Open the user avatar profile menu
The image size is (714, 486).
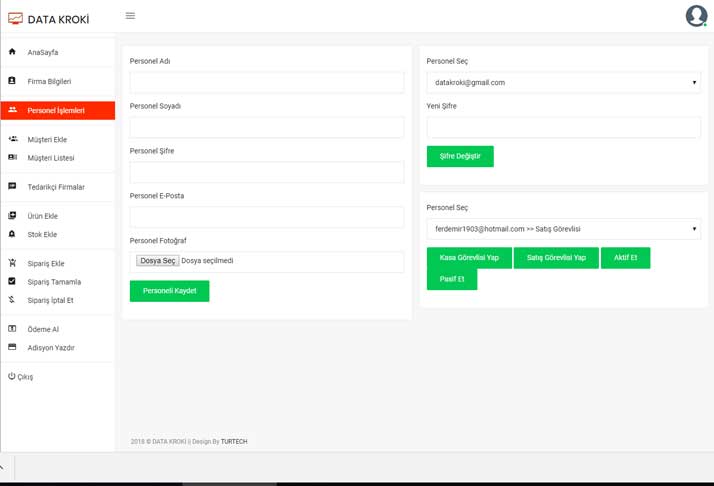(x=696, y=16)
